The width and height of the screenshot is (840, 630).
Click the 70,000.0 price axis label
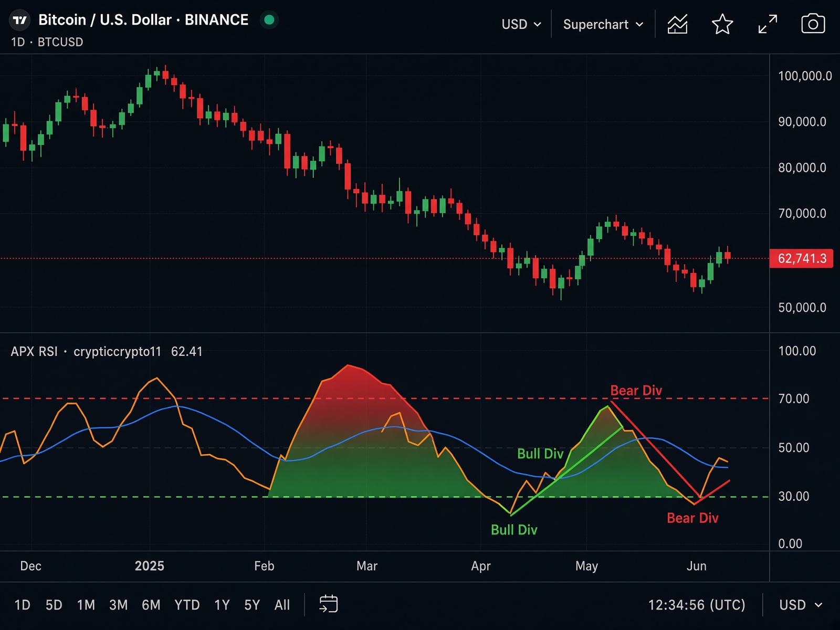click(802, 213)
